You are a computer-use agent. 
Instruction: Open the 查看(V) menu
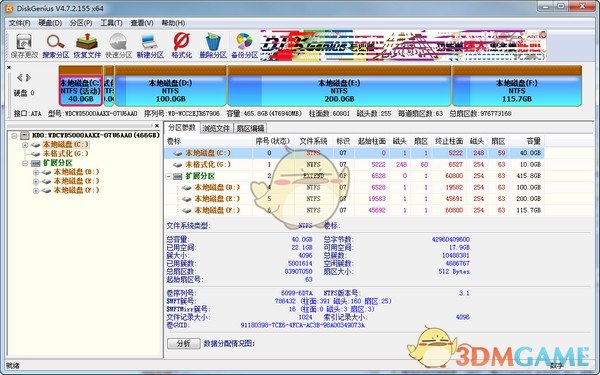pyautogui.click(x=142, y=23)
